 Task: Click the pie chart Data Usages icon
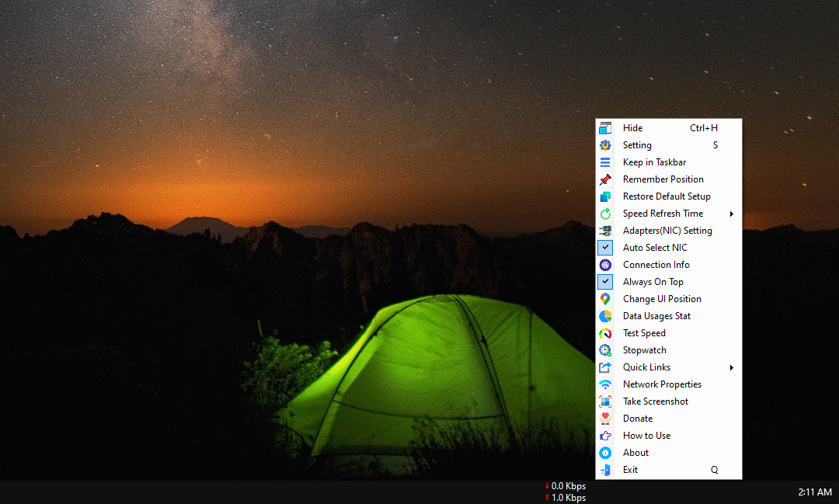tap(605, 316)
